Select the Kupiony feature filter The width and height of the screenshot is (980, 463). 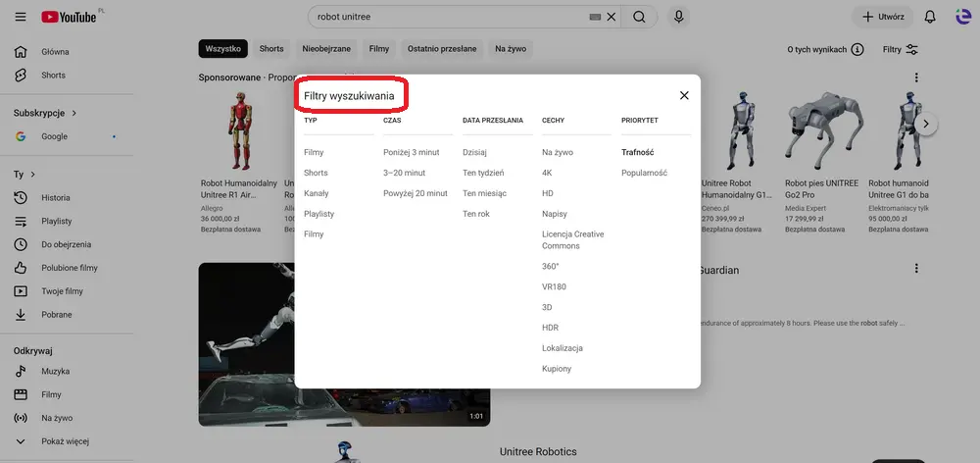click(557, 369)
